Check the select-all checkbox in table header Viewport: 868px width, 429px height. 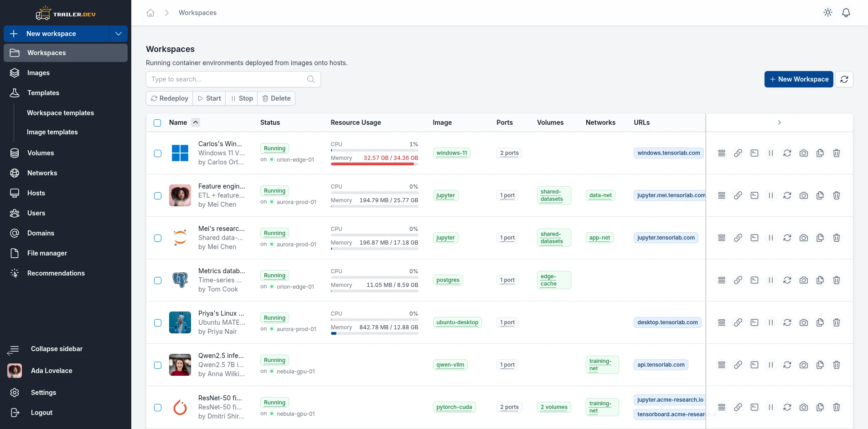pos(157,123)
